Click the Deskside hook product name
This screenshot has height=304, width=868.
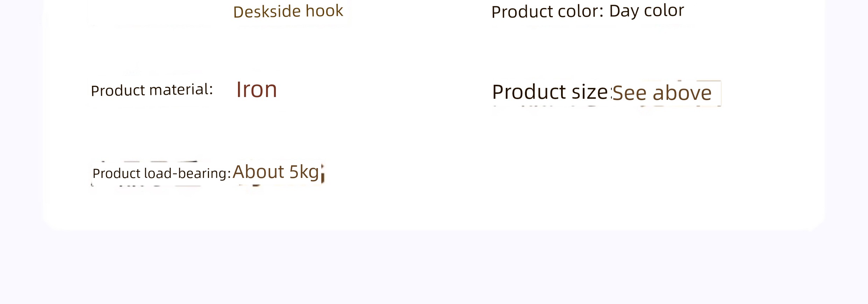[x=288, y=11]
